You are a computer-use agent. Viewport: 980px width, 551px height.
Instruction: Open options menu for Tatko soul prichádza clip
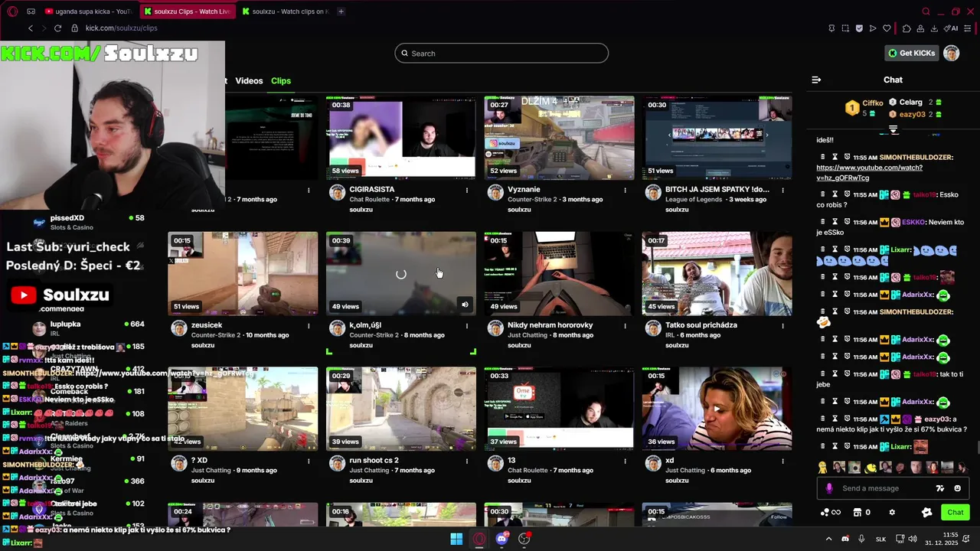[x=783, y=325]
